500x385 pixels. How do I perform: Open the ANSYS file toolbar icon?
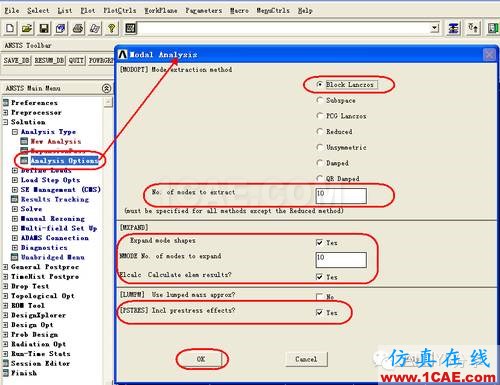[27, 29]
